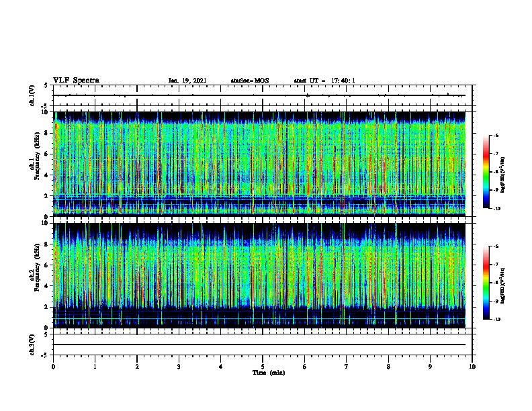Click the "3" tick on the time axis

179,367
